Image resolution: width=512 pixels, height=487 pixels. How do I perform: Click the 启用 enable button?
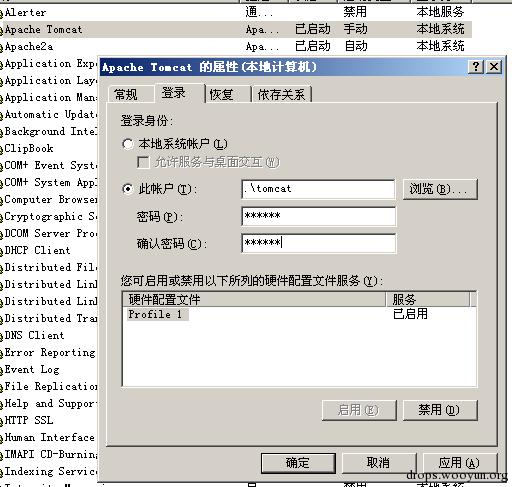(x=359, y=410)
